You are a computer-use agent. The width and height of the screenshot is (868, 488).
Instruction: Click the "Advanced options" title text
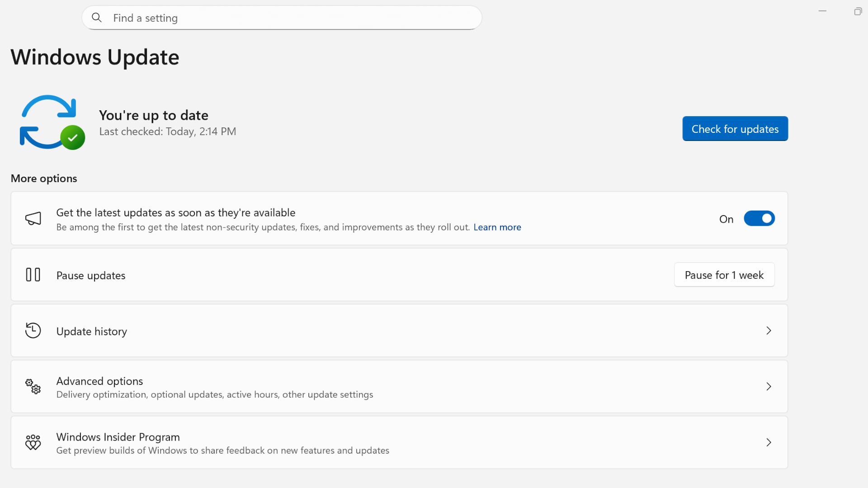click(x=99, y=381)
